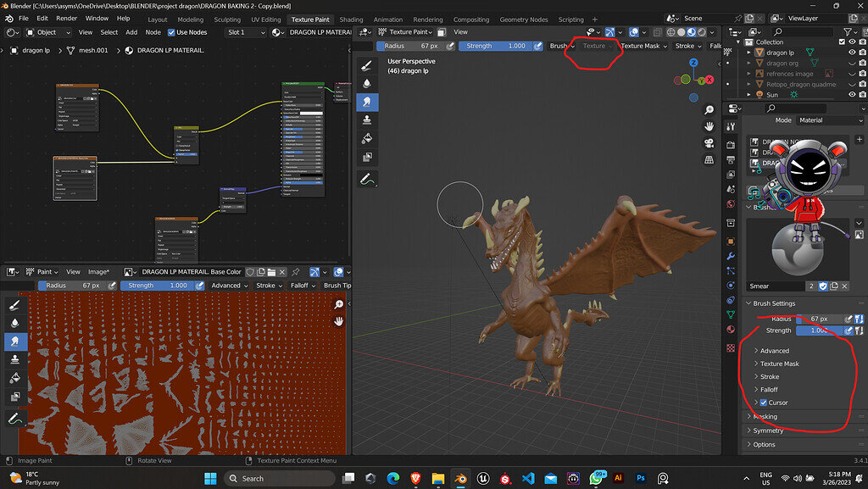Choose the Fill bucket tool in 3D viewport
The width and height of the screenshot is (868, 489).
pos(367,139)
